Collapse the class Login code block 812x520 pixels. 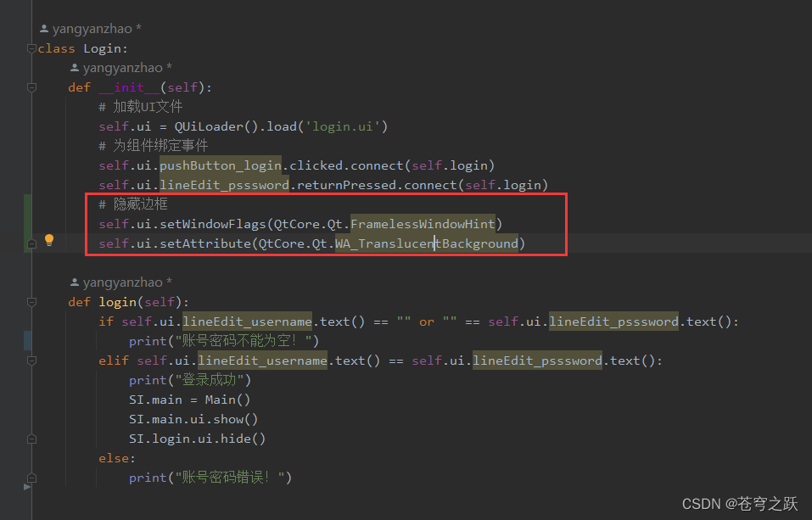point(31,48)
